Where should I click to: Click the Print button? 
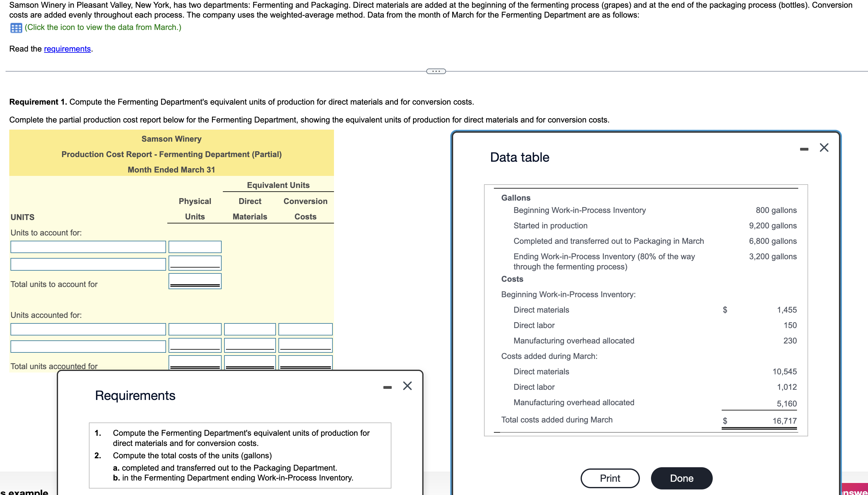(x=610, y=478)
